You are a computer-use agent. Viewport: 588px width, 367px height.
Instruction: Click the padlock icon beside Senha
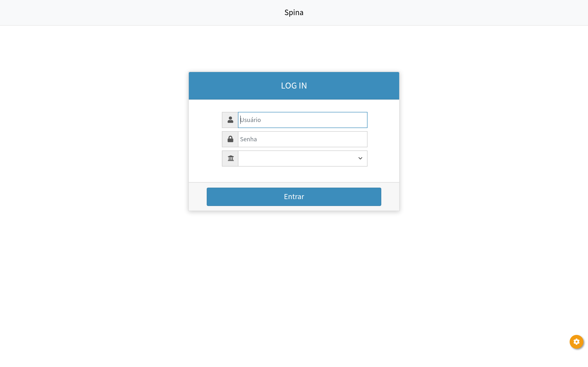tap(230, 139)
